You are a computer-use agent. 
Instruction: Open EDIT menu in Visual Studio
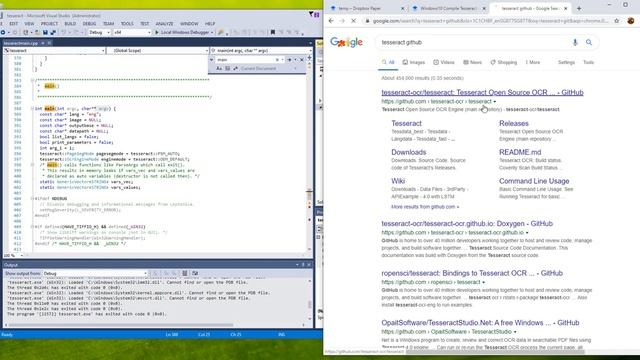(x=13, y=24)
